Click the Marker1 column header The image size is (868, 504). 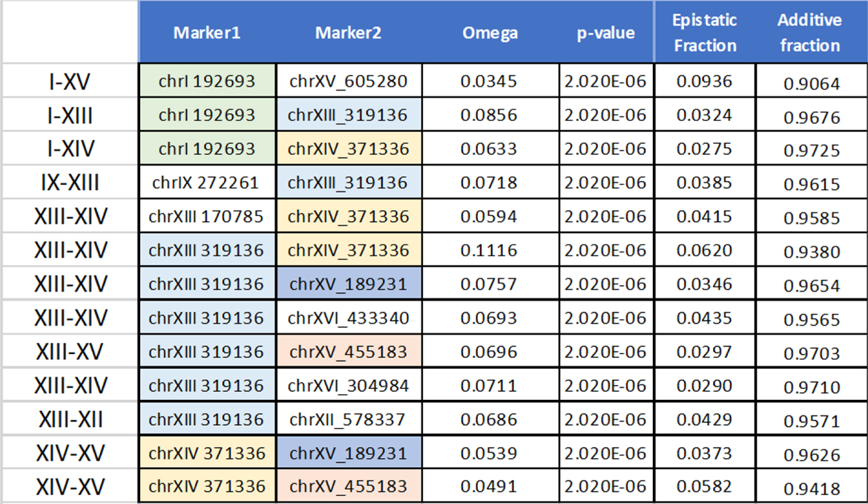[206, 33]
